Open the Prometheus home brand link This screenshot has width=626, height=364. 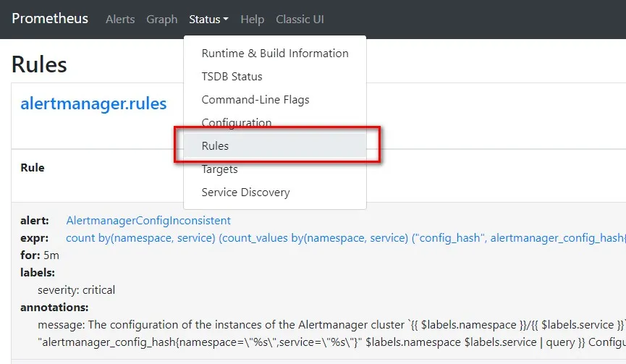coord(50,19)
